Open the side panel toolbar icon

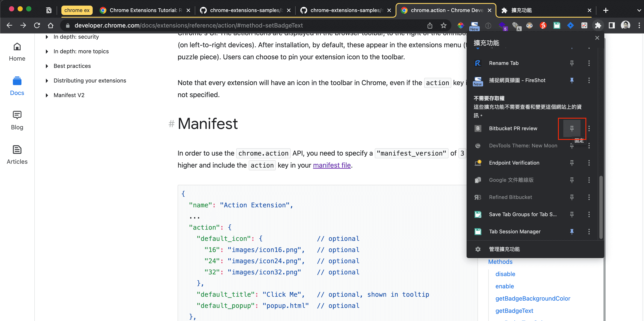[x=612, y=25]
